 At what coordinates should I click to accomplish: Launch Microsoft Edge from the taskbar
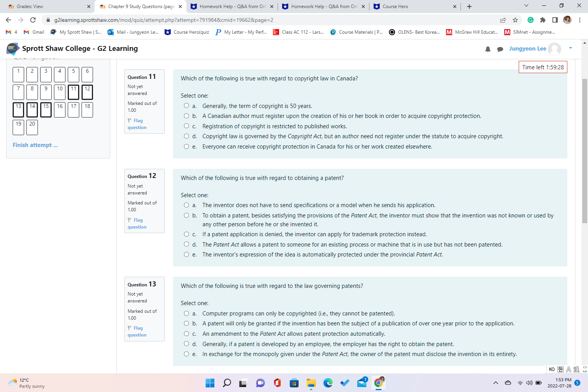328,383
